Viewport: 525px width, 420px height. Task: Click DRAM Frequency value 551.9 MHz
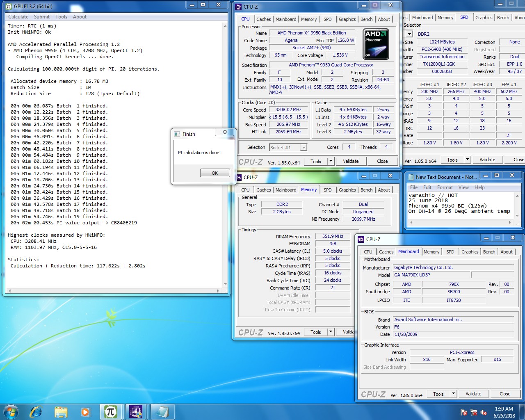pyautogui.click(x=333, y=236)
